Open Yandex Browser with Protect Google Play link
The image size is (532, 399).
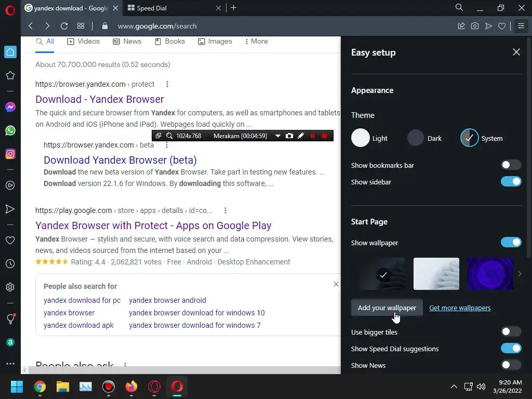click(x=153, y=225)
